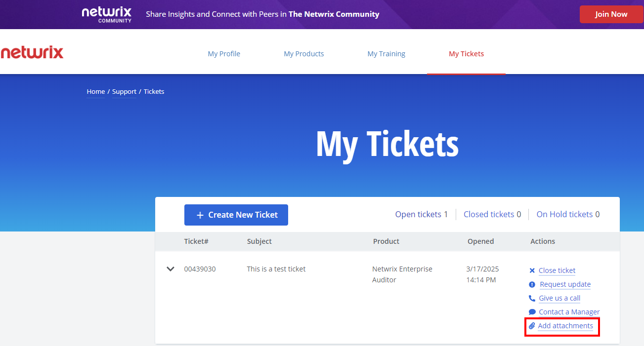
Task: Click the exclamation icon beside Request update
Action: 532,284
